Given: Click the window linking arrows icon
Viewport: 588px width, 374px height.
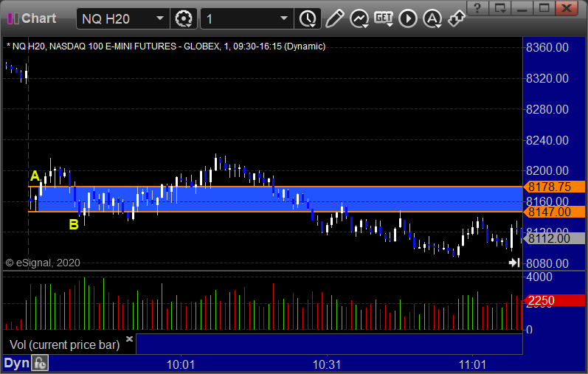Looking at the screenshot, I should click(457, 18).
